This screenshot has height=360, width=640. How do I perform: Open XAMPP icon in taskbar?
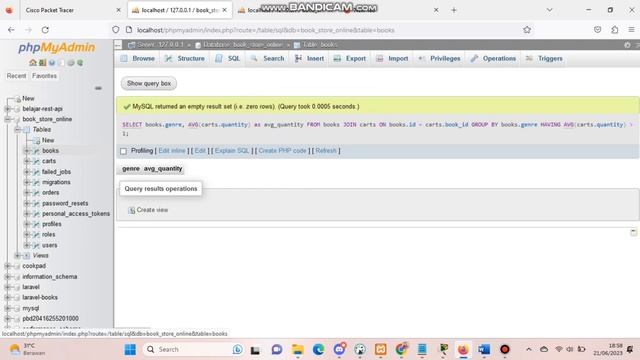coord(380,349)
